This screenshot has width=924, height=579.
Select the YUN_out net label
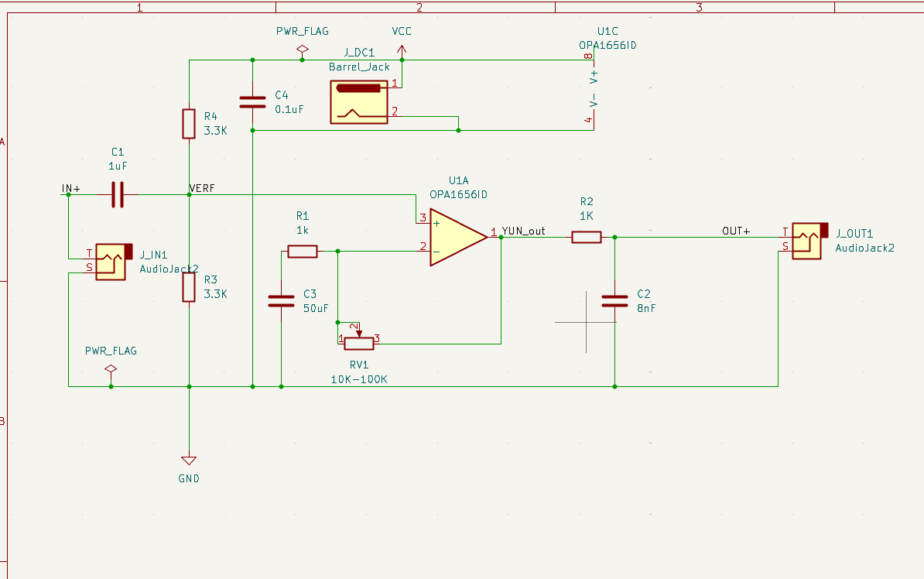[x=523, y=231]
